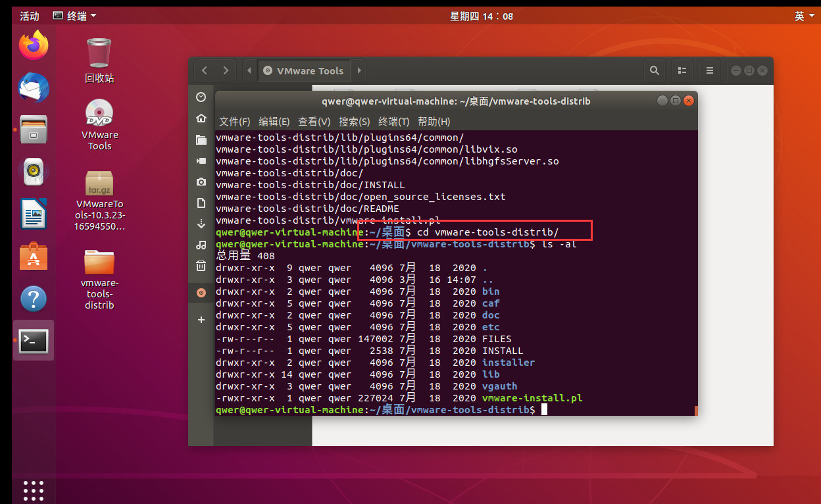The height and width of the screenshot is (504, 821).
Task: Toggle list view in Files window
Action: (x=682, y=70)
